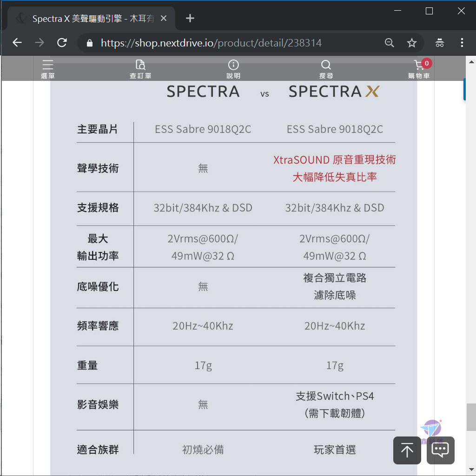Image resolution: width=476 pixels, height=476 pixels.
Task: Click the back-to-top arrow button
Action: pyautogui.click(x=407, y=450)
